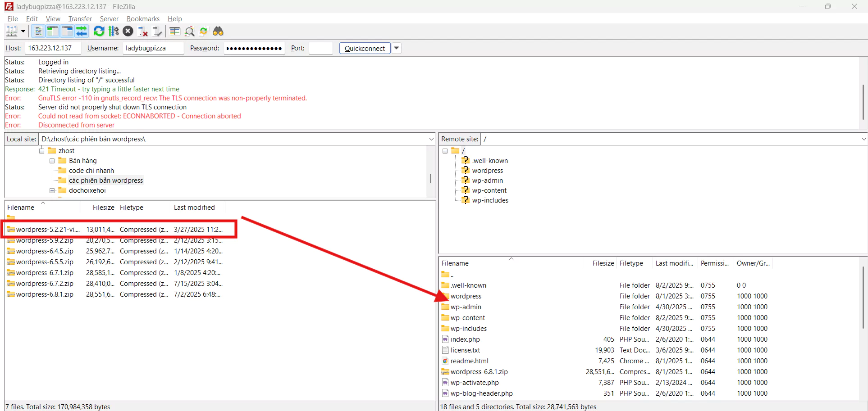
Task: Click the Password input field
Action: click(x=254, y=48)
